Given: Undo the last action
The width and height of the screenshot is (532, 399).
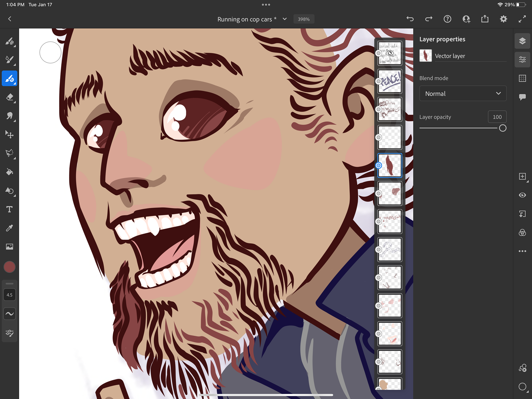Looking at the screenshot, I should [x=410, y=19].
